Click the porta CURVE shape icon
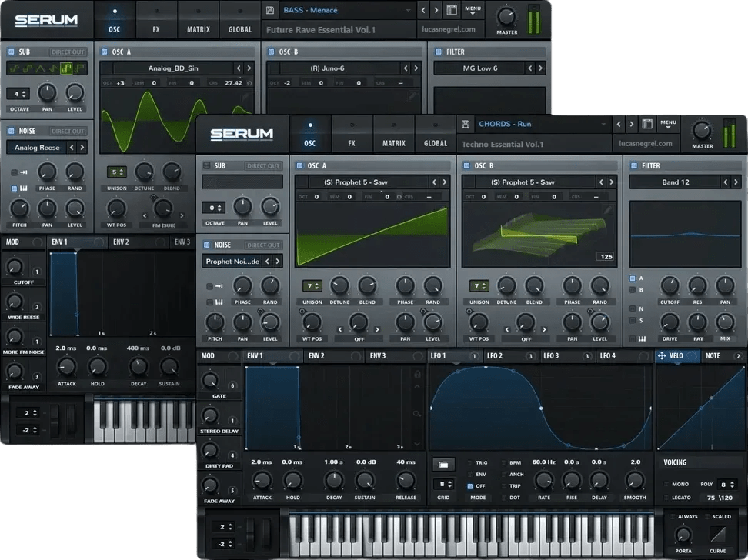 click(717, 535)
